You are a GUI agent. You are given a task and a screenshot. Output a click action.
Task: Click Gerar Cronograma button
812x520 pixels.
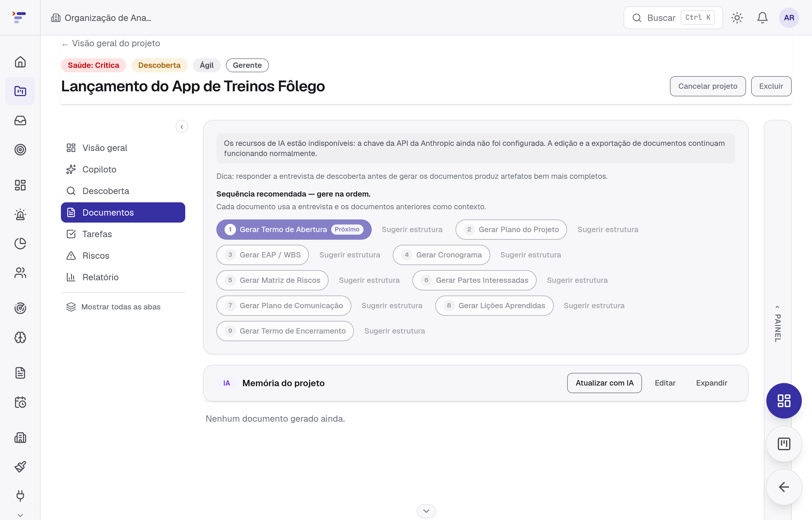441,255
